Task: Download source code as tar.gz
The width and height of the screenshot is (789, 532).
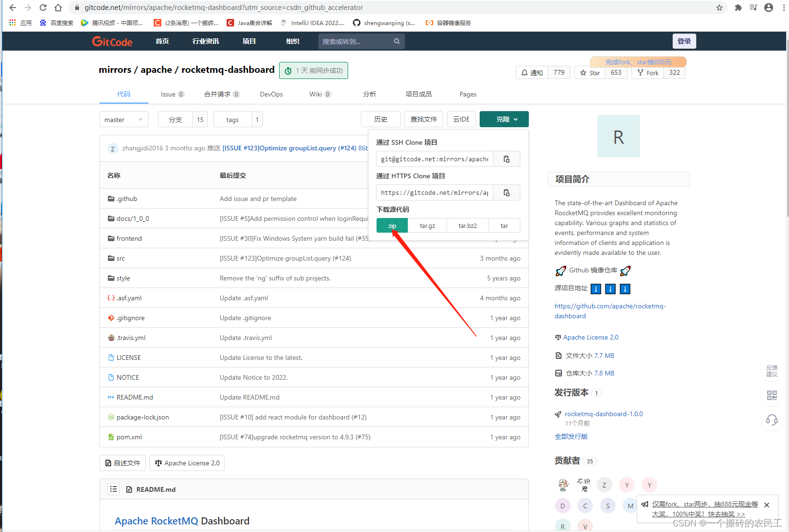Action: pyautogui.click(x=428, y=226)
